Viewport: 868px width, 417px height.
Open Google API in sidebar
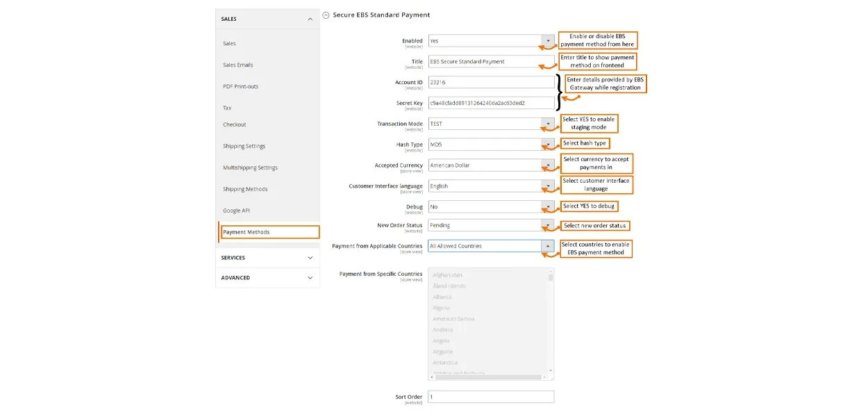237,211
